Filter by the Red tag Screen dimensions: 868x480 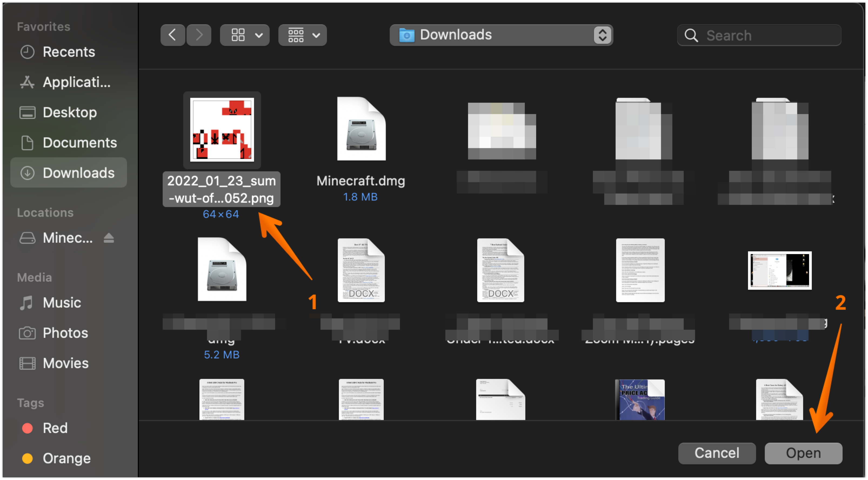click(55, 428)
